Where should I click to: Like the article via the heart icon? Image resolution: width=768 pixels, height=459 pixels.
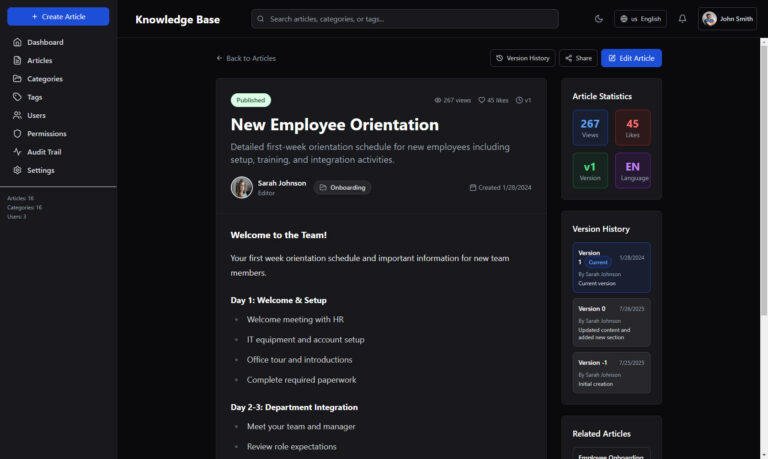481,100
